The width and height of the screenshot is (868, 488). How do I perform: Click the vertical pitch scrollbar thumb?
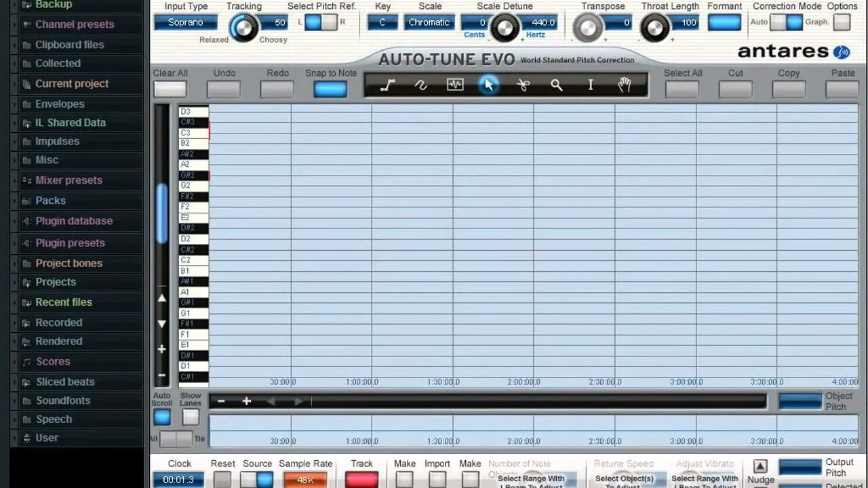point(162,213)
